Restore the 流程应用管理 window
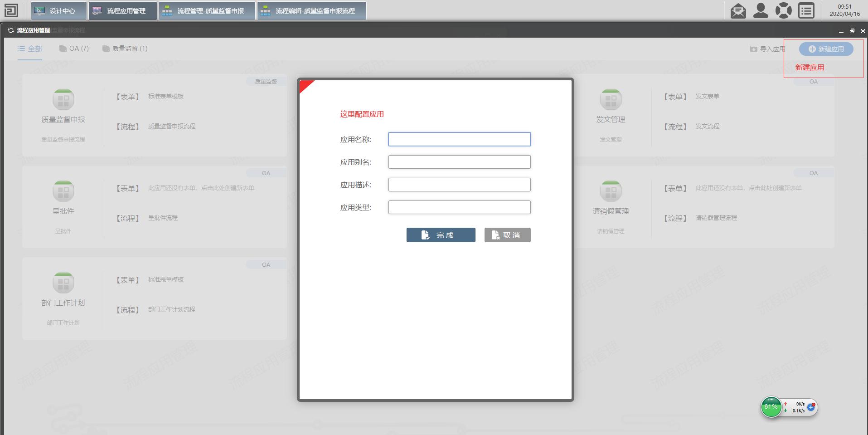868x435 pixels. (852, 31)
